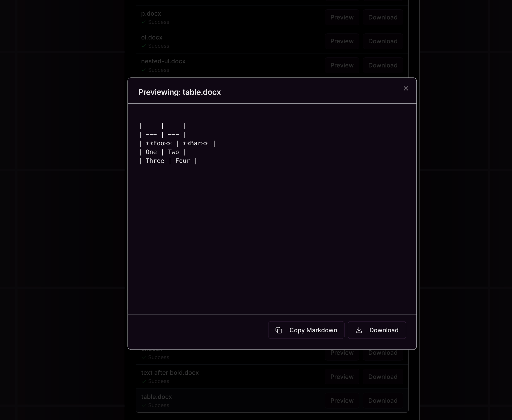
Task: Click the Success checkmark icon under text after bold.docx
Action: [144, 381]
